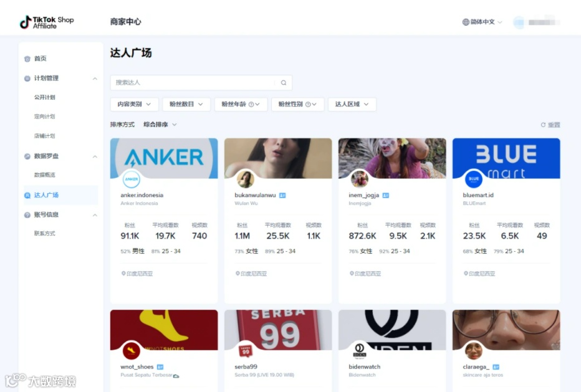Expand the 综合排序 sort dropdown
581x392 pixels.
tap(160, 125)
